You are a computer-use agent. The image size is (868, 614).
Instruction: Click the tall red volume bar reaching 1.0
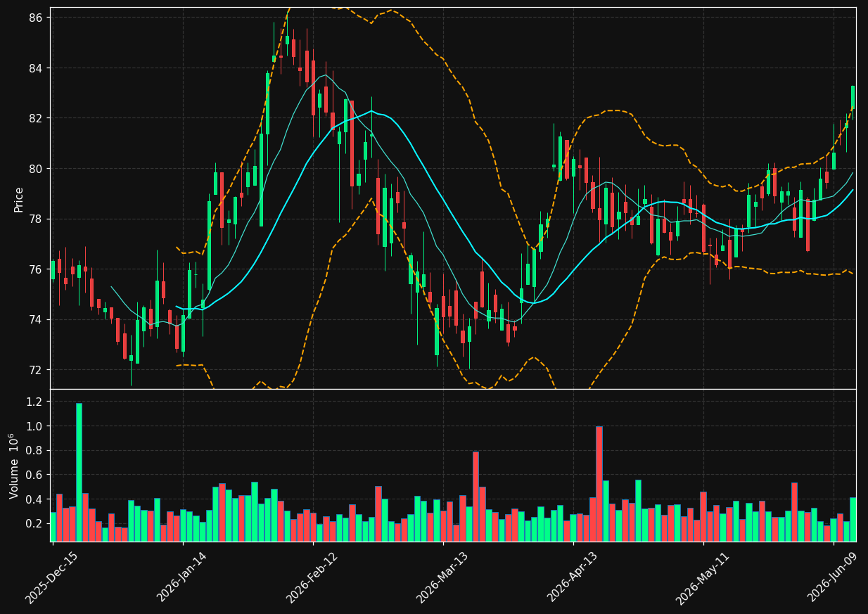point(599,484)
